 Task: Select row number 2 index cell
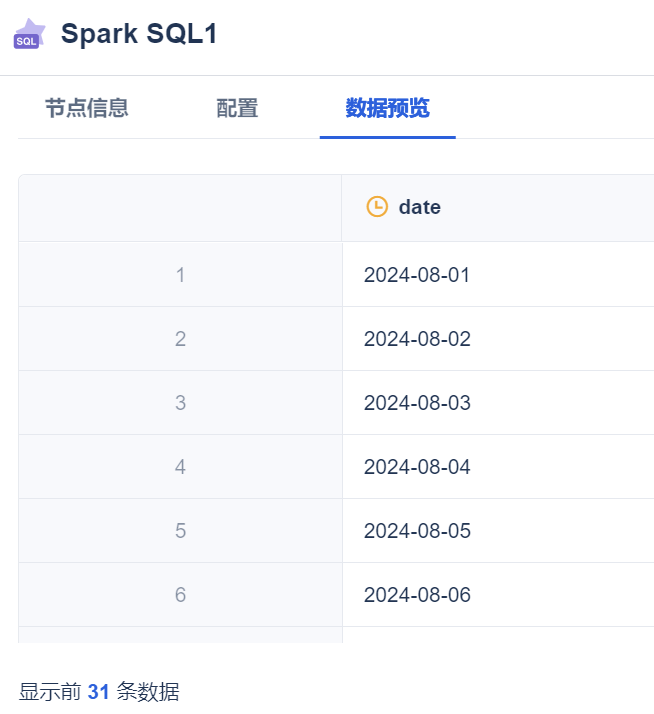pos(180,339)
